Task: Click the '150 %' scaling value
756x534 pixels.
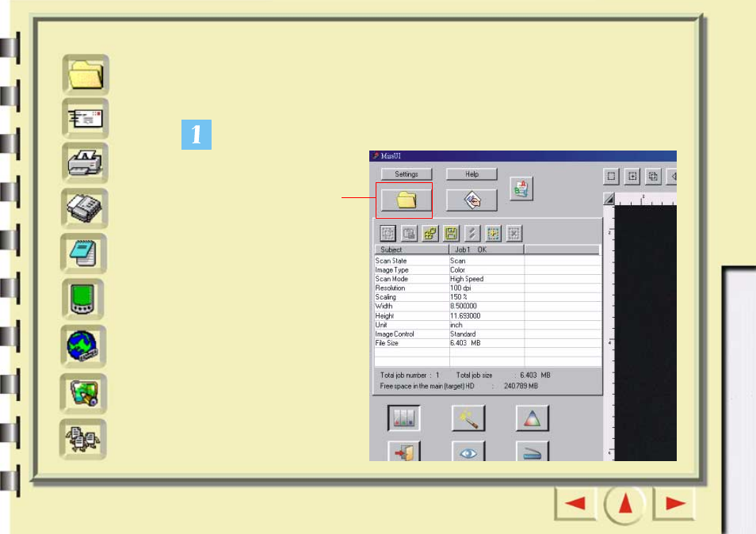Action: [459, 297]
